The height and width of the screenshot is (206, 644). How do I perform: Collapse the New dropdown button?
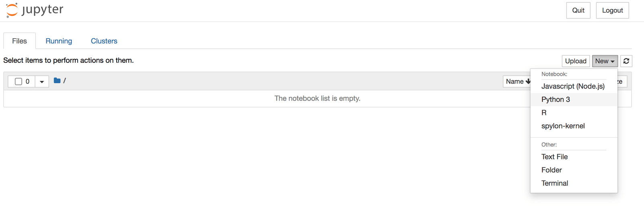coord(605,61)
